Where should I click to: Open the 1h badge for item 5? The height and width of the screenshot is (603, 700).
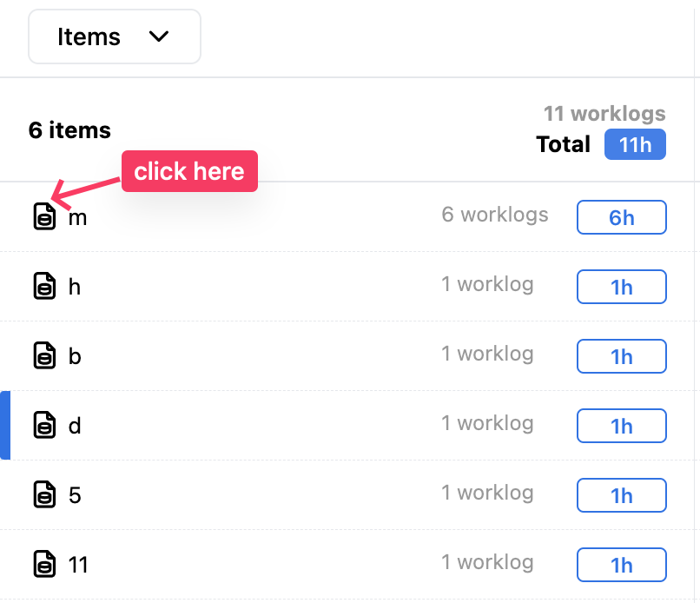[x=621, y=495]
